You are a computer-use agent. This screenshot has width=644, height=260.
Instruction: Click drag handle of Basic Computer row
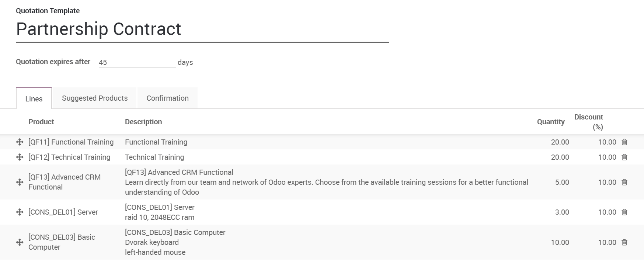(20, 242)
